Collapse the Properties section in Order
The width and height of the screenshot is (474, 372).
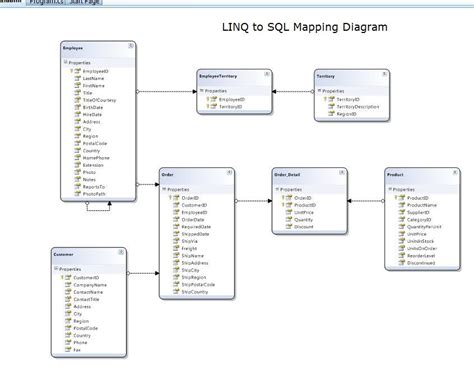[164, 189]
